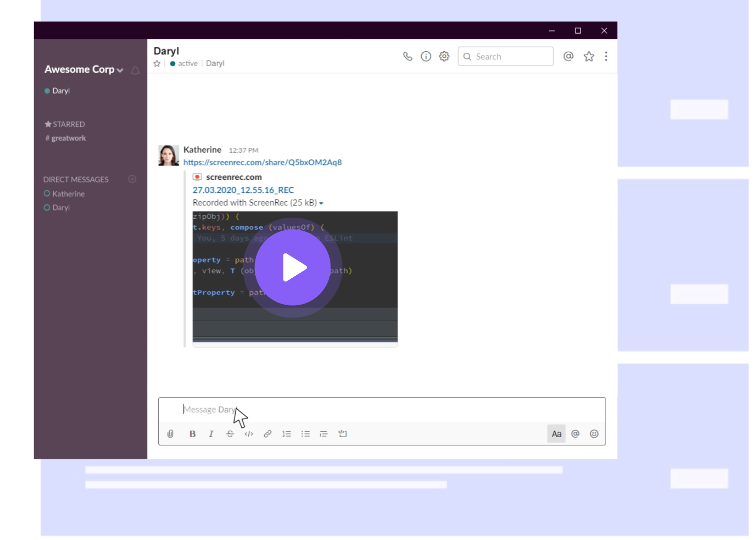Focus the Message Daryl text box
Screen dimensions: 756x540
pyautogui.click(x=382, y=410)
